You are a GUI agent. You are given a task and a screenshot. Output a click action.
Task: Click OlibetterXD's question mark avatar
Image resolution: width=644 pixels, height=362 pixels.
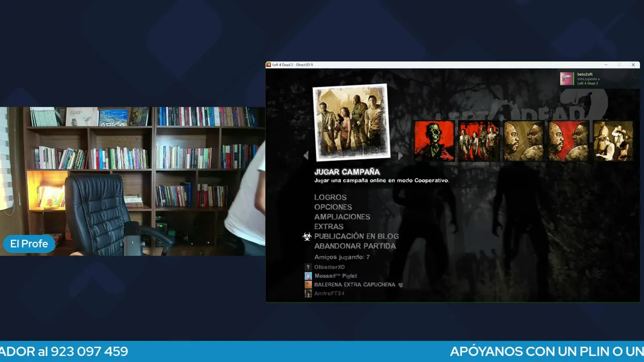[308, 267]
